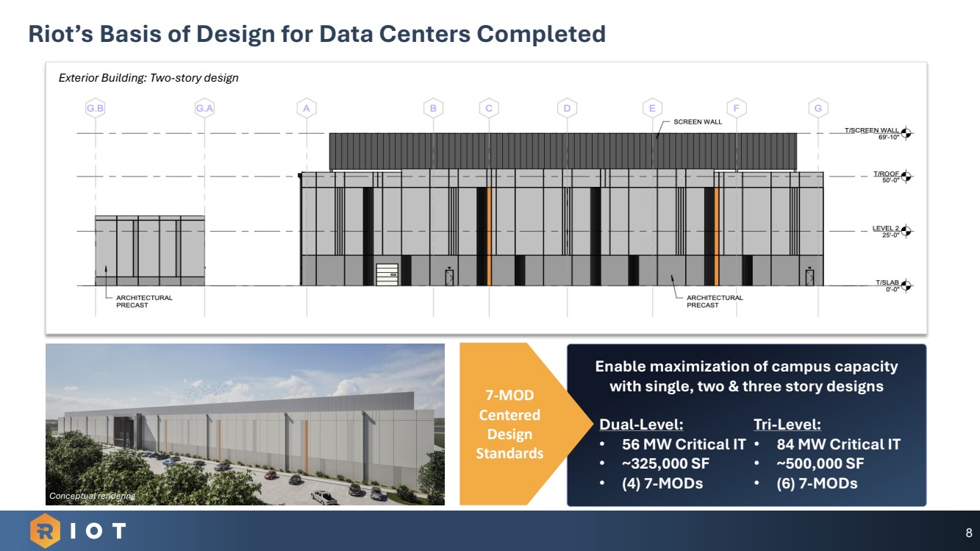Select hexagon grid marker labeled D
The image size is (980, 551).
coord(566,108)
